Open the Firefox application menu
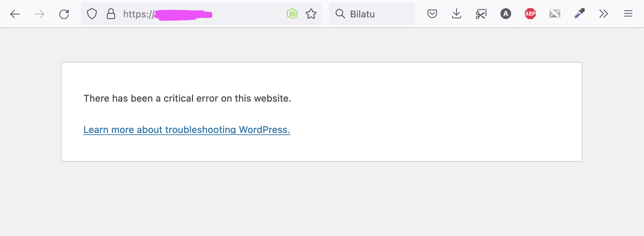 (x=628, y=14)
